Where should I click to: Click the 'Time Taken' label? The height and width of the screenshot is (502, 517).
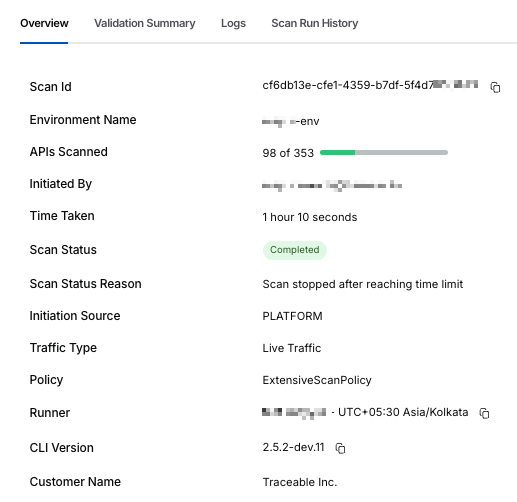[62, 216]
